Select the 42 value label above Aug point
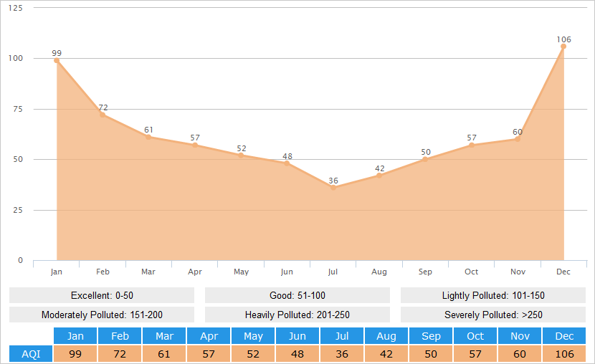595x364 pixels. [379, 168]
